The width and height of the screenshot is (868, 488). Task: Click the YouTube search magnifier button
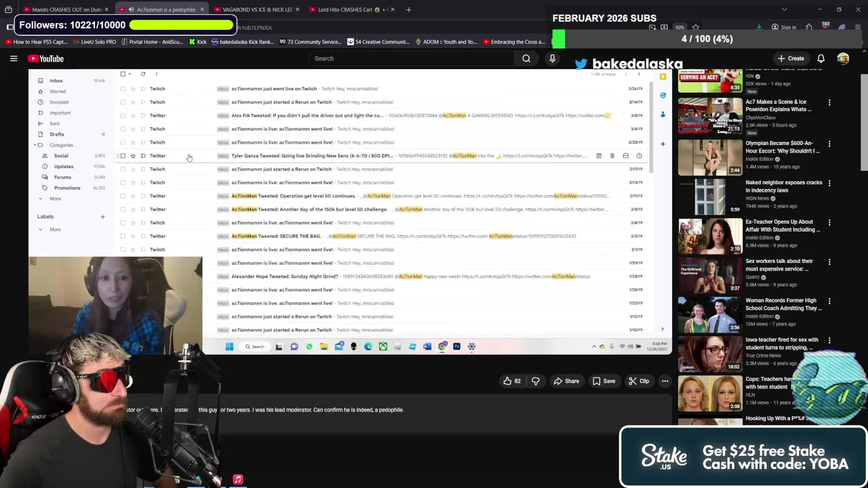pyautogui.click(x=526, y=58)
